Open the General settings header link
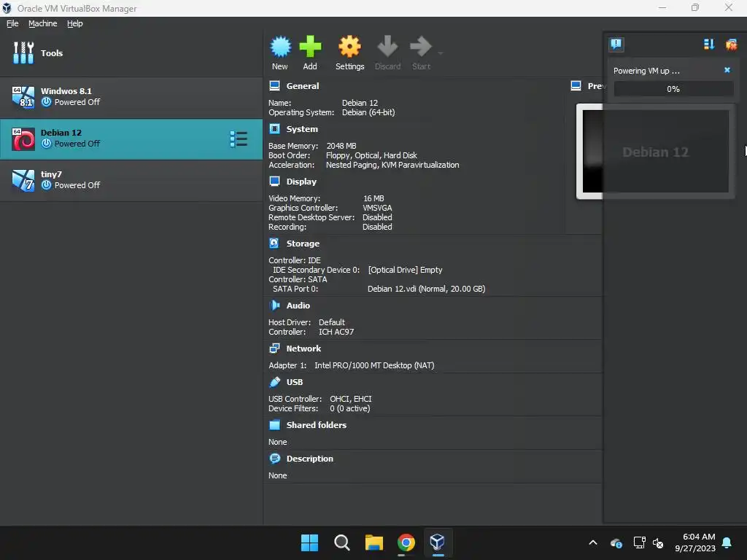This screenshot has height=560, width=747. (x=303, y=86)
